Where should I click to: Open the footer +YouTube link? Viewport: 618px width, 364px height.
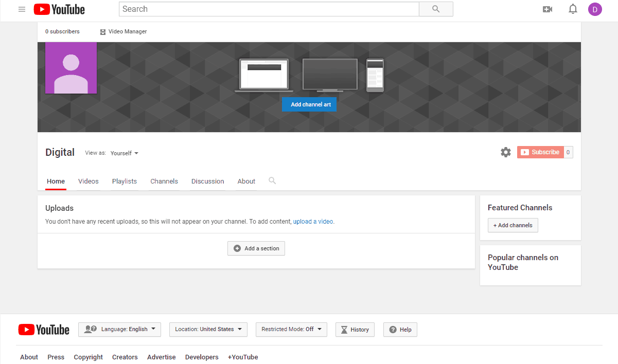pos(243,357)
